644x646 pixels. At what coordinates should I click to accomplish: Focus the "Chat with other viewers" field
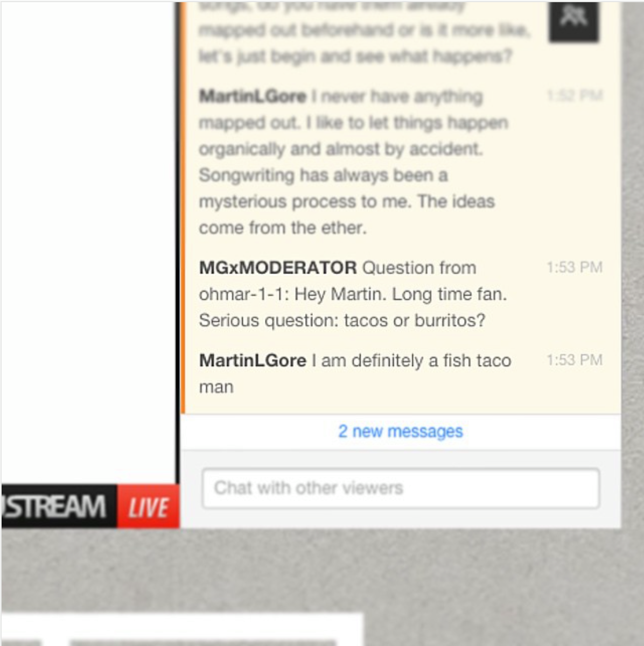(x=401, y=488)
